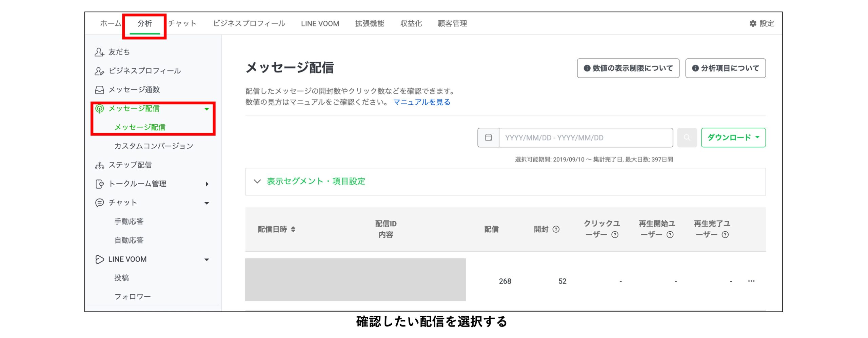Collapse the メッセージ配信 sidebar group arrow
Viewport: 868px width, 338px height.
[206, 109]
